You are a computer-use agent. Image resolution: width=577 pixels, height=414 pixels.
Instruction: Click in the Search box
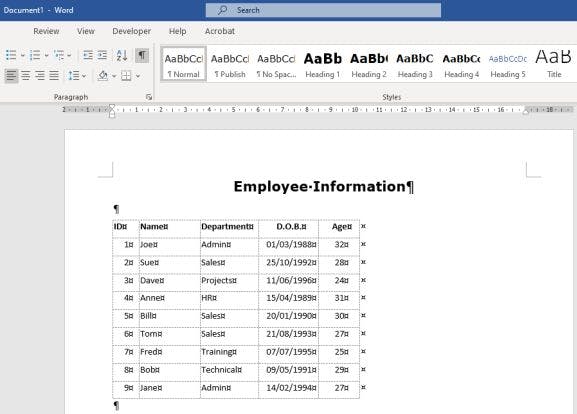pyautogui.click(x=323, y=10)
